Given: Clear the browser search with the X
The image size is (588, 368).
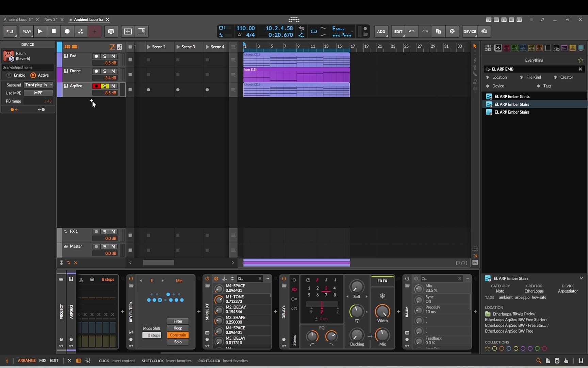Looking at the screenshot, I should tap(581, 69).
